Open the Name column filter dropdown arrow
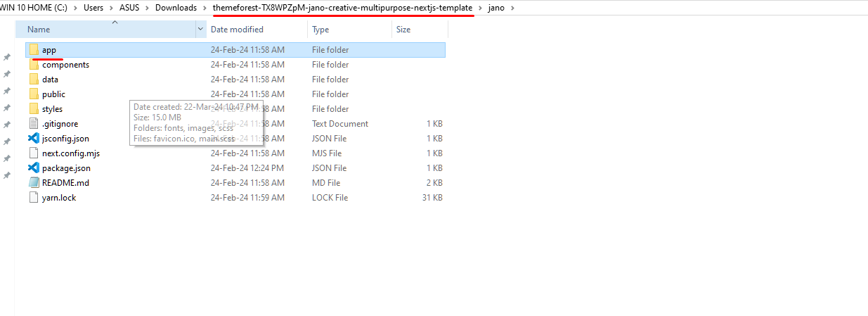The image size is (868, 316). click(x=201, y=30)
